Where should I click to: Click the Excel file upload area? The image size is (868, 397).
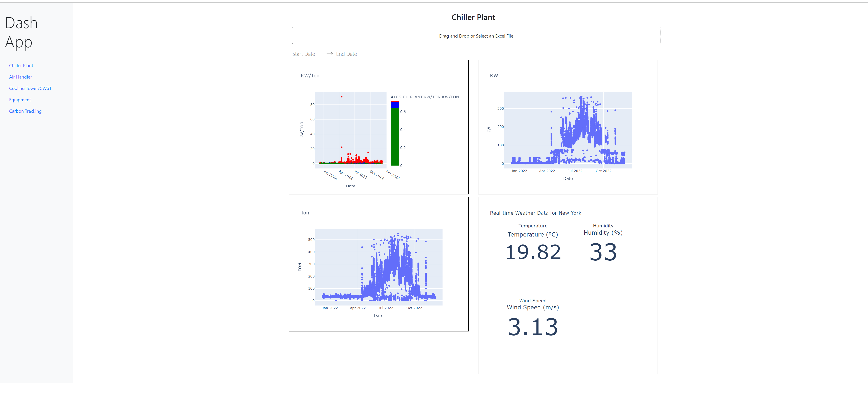pos(476,35)
